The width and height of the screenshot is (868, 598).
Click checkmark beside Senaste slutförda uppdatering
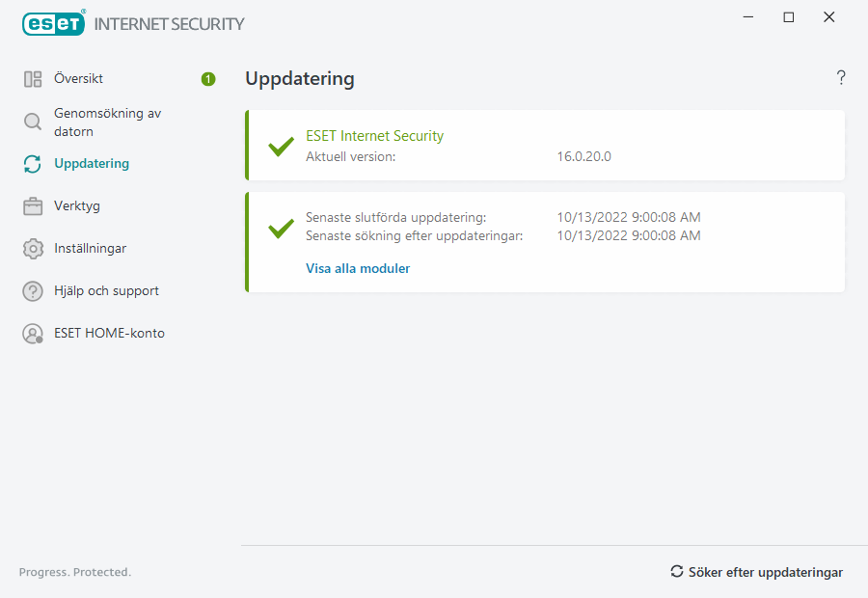281,229
